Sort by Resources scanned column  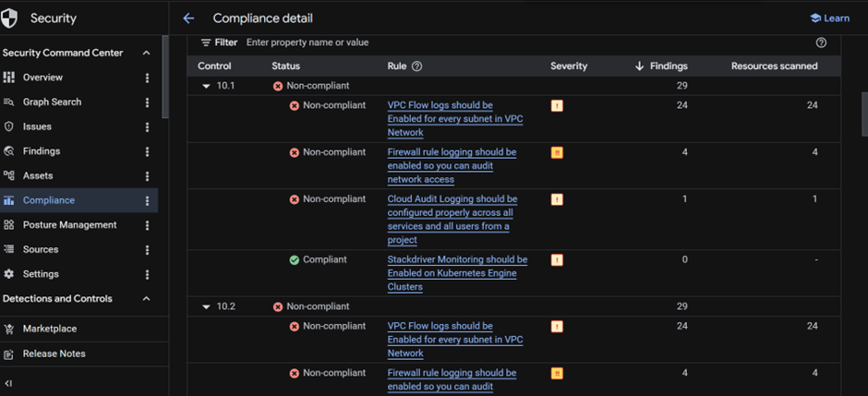pyautogui.click(x=774, y=66)
